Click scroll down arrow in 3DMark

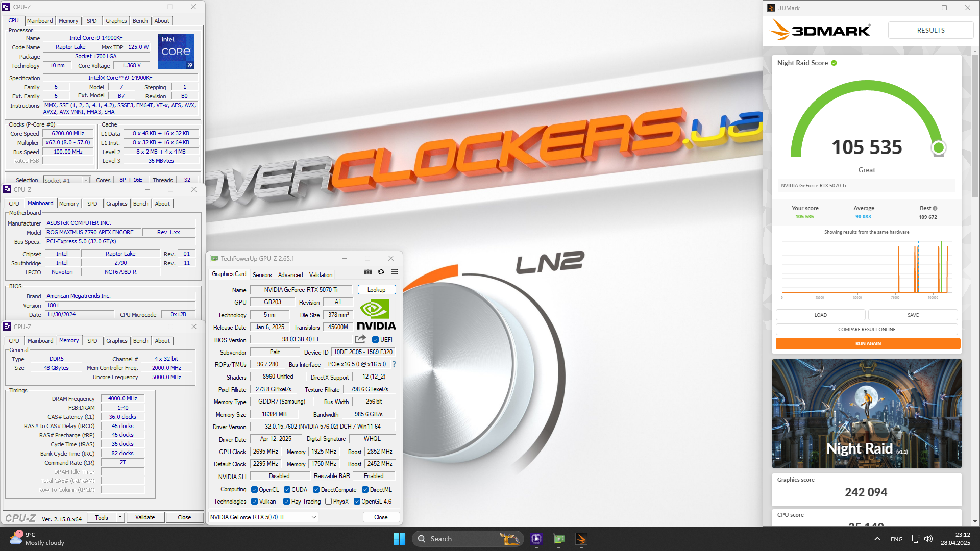tap(975, 521)
